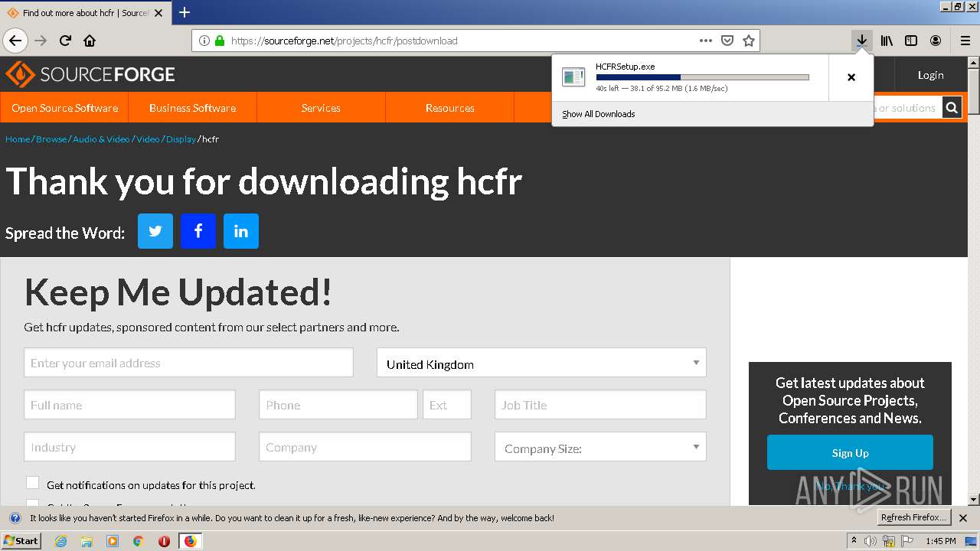Toggle the Downloads panel arrow icon
This screenshot has width=980, height=551.
tap(862, 41)
